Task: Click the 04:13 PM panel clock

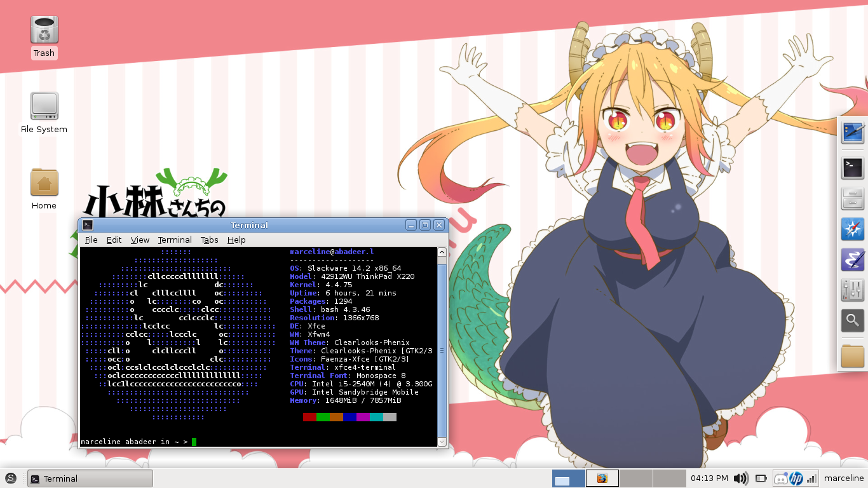Action: [x=709, y=478]
